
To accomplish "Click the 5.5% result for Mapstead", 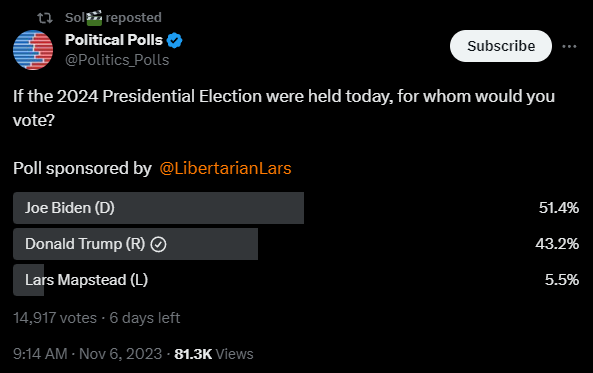I will click(x=562, y=280).
